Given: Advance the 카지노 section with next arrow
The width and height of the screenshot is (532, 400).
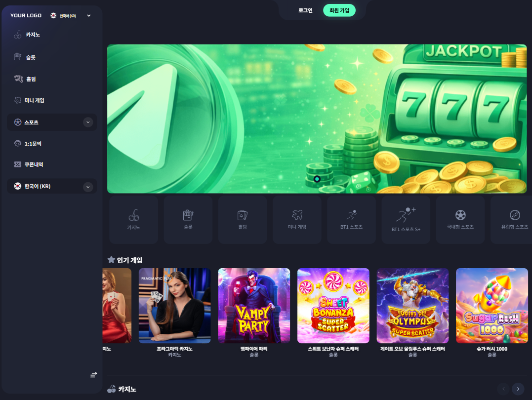Looking at the screenshot, I should 518,389.
